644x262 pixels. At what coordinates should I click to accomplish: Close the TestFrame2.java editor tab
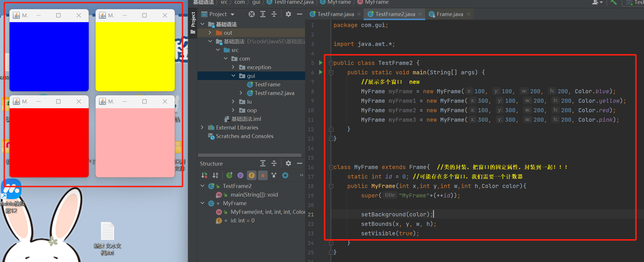(x=420, y=14)
